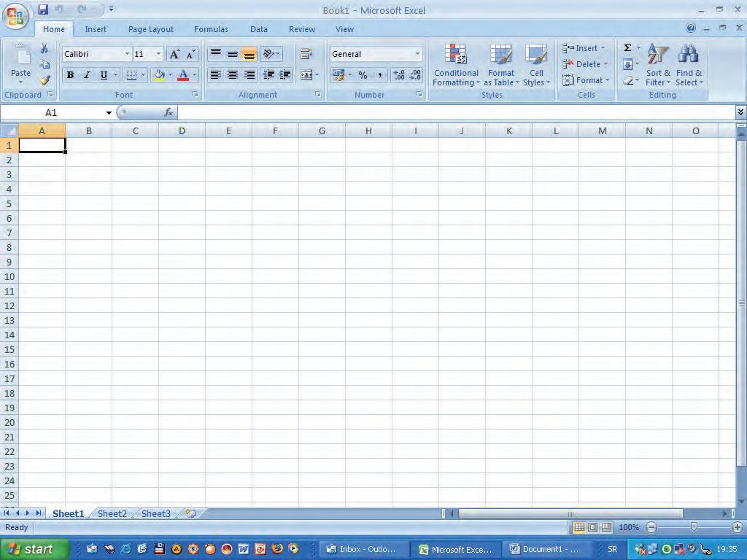
Task: Open Format as Table gallery
Action: pos(501,65)
